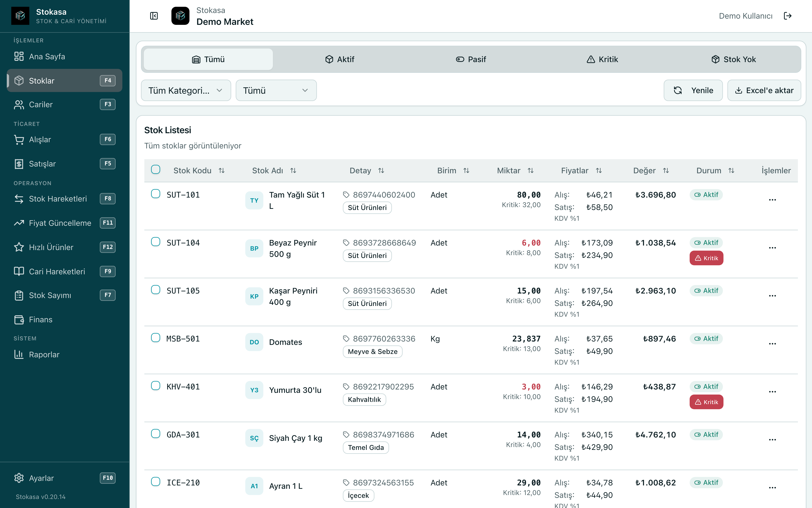Expand the Tüm Kategoriler dropdown
Image resolution: width=812 pixels, height=508 pixels.
[x=186, y=90]
